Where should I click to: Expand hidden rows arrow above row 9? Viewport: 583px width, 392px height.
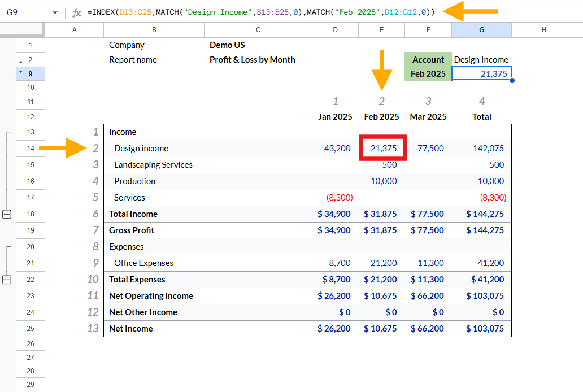[21, 72]
